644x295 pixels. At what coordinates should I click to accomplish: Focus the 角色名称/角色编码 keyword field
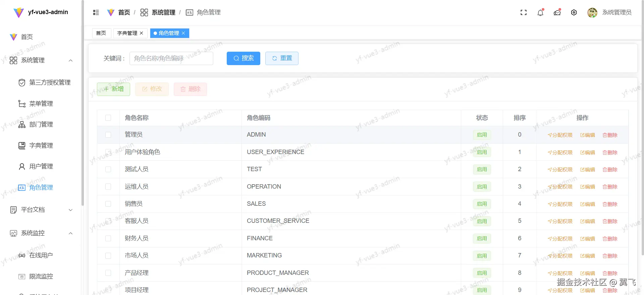tap(171, 58)
